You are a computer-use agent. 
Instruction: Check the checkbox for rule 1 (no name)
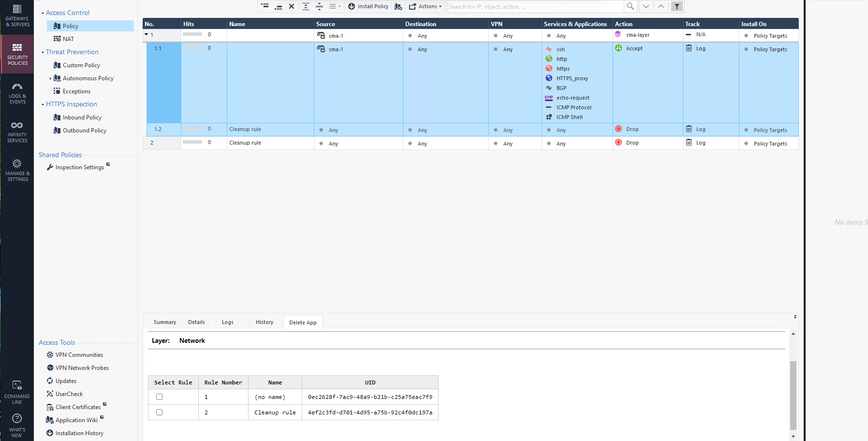(159, 397)
